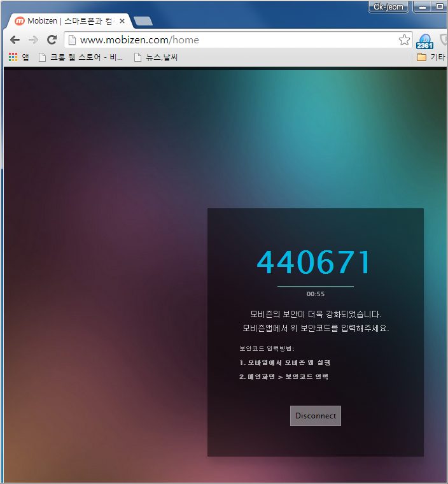The image size is (448, 484).
Task: Minimize the Chrome window
Action: (x=423, y=7)
